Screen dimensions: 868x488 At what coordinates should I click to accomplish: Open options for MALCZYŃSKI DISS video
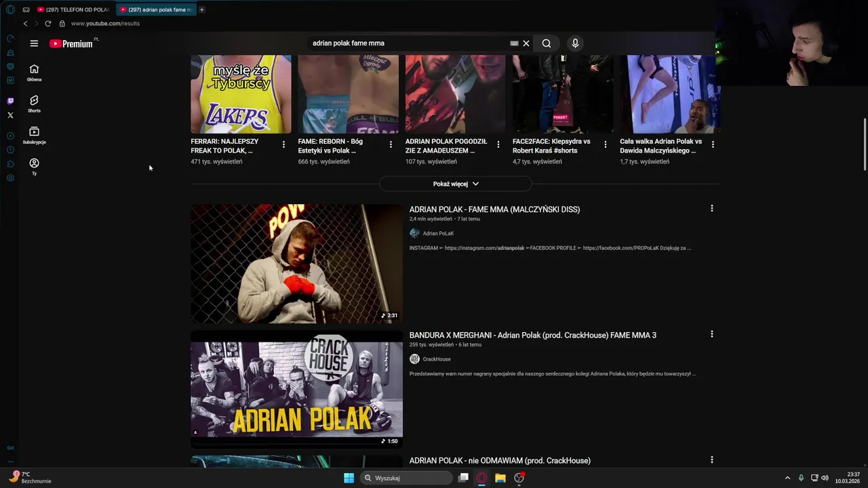click(712, 208)
